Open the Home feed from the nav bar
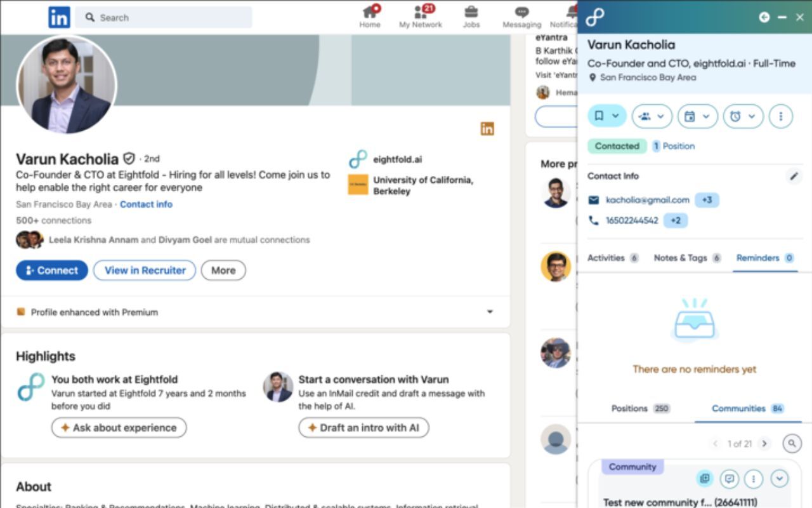This screenshot has width=812, height=508. [370, 17]
